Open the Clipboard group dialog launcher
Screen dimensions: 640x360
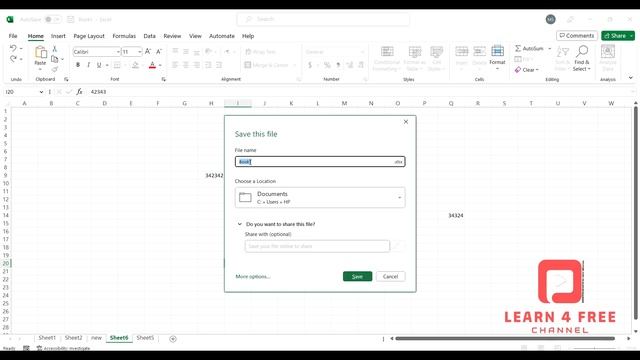pyautogui.click(x=66, y=79)
